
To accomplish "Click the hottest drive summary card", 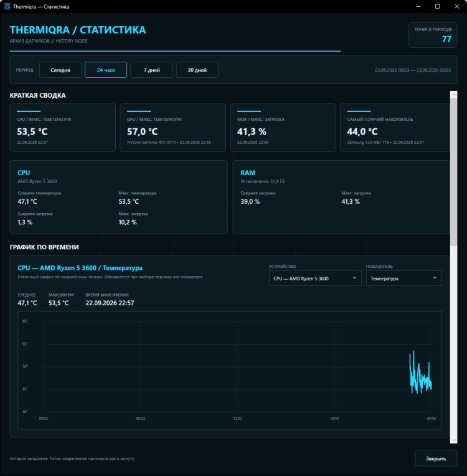I will pyautogui.click(x=395, y=128).
